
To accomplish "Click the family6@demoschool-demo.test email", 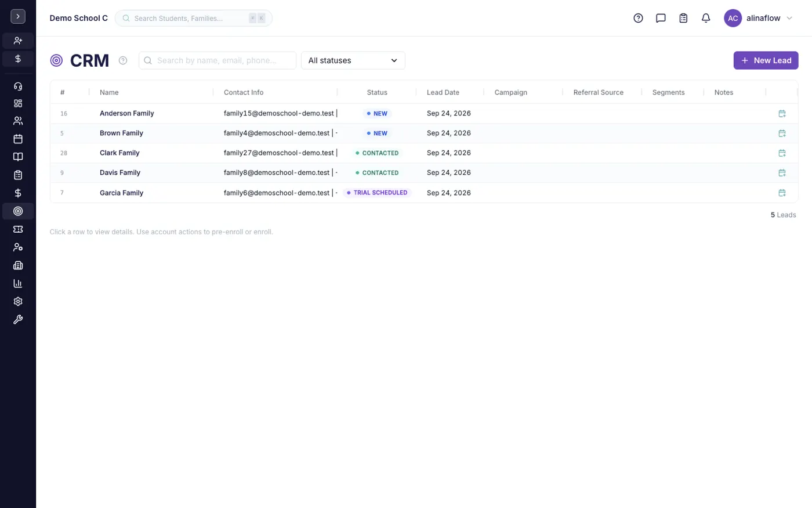I will click(x=277, y=193).
